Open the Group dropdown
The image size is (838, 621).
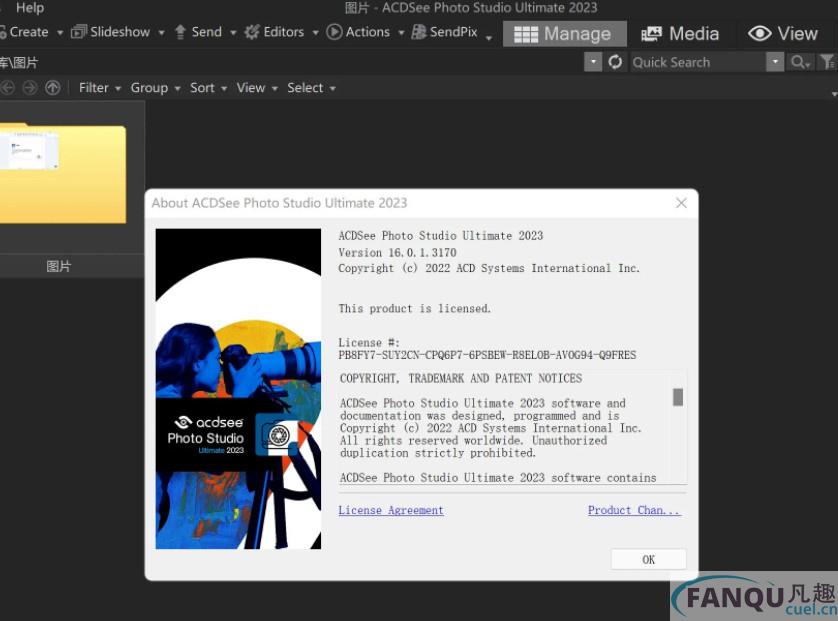(156, 88)
